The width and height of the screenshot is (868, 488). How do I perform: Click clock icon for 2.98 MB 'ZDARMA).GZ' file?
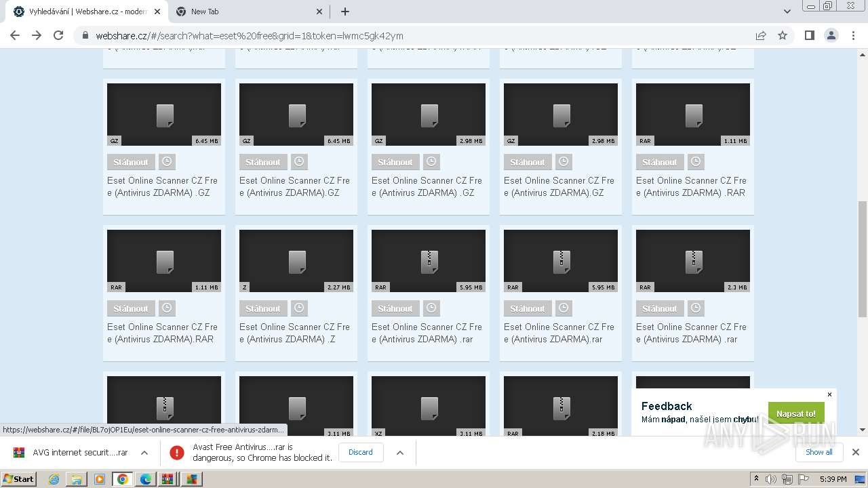pyautogui.click(x=564, y=162)
